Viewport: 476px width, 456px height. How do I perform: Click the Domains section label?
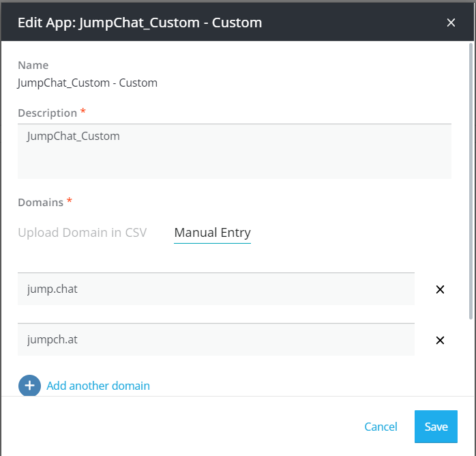click(40, 202)
